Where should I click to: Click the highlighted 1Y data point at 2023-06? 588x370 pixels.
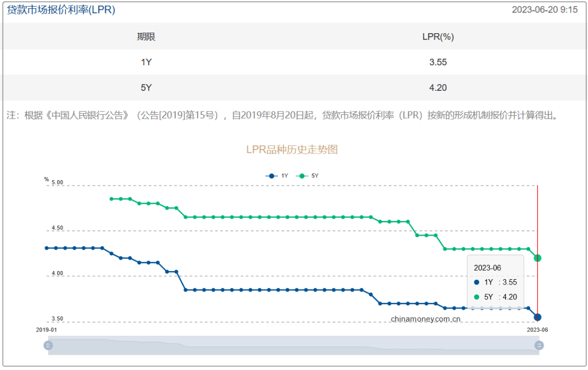click(537, 317)
